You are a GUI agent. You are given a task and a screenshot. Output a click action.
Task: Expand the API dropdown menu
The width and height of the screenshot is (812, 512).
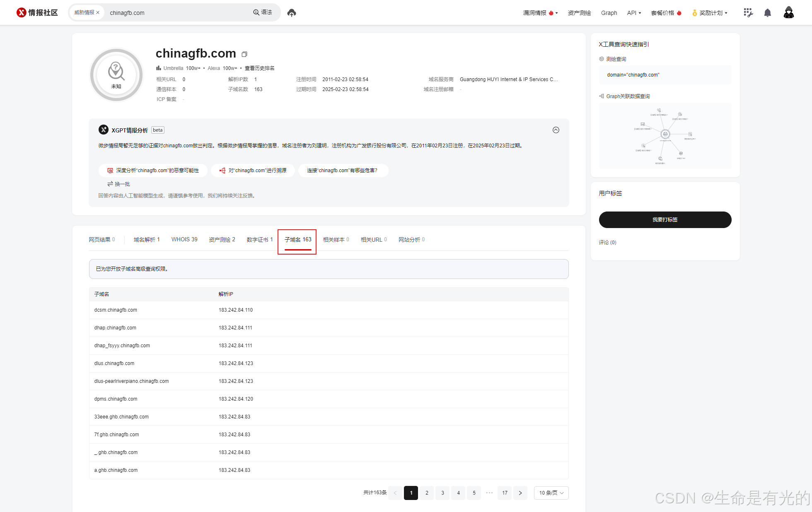click(x=634, y=13)
